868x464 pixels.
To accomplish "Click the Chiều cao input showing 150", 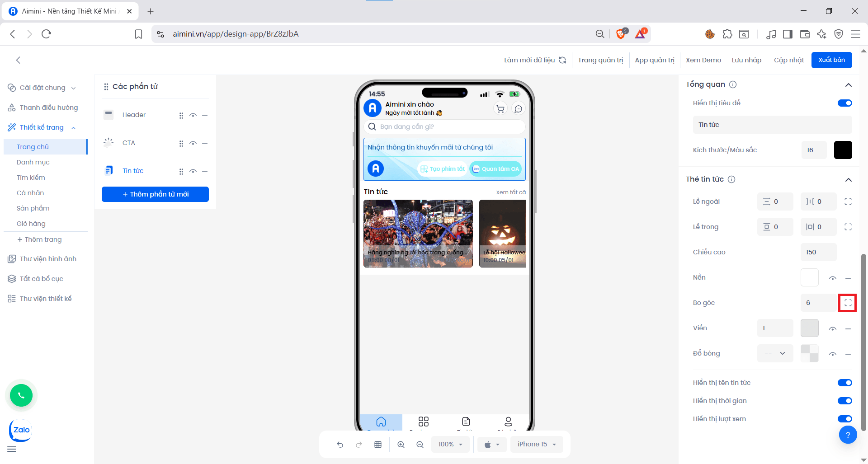I will click(818, 252).
